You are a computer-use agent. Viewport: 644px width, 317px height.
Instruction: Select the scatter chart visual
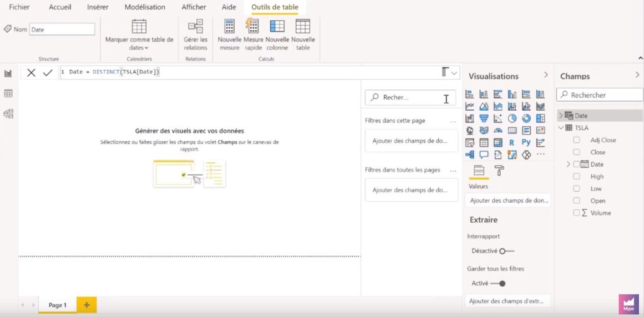tap(498, 119)
